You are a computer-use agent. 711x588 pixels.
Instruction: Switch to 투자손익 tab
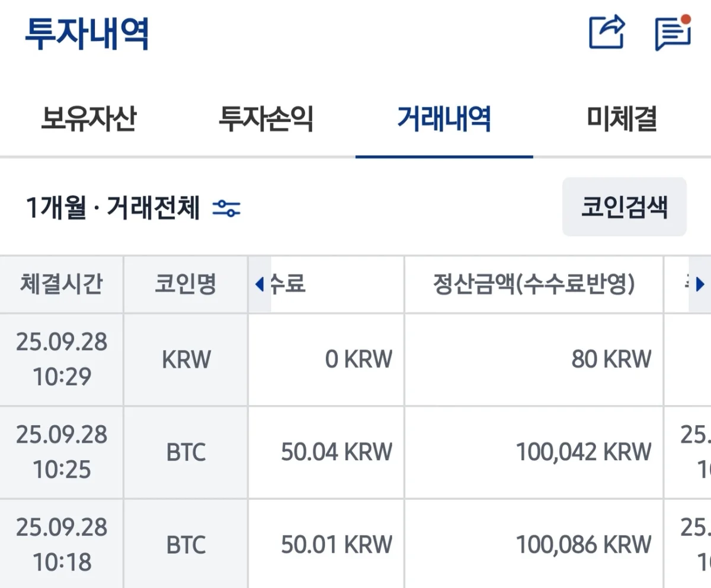point(266,119)
